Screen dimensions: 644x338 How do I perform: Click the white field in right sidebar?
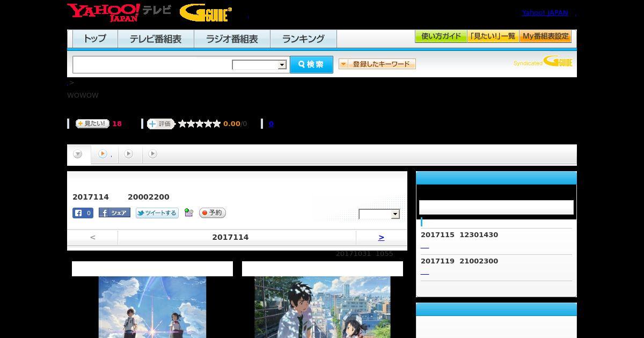[x=496, y=208]
